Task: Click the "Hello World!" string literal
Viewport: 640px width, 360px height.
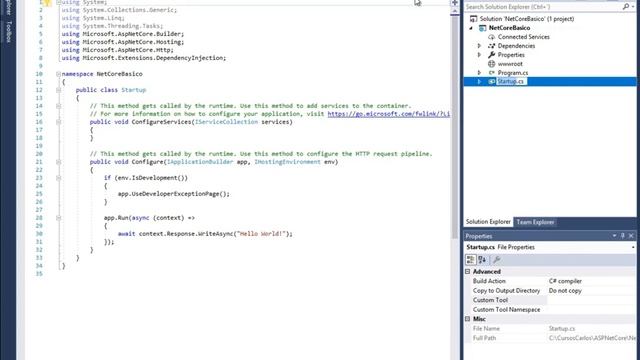Action: click(x=261, y=233)
